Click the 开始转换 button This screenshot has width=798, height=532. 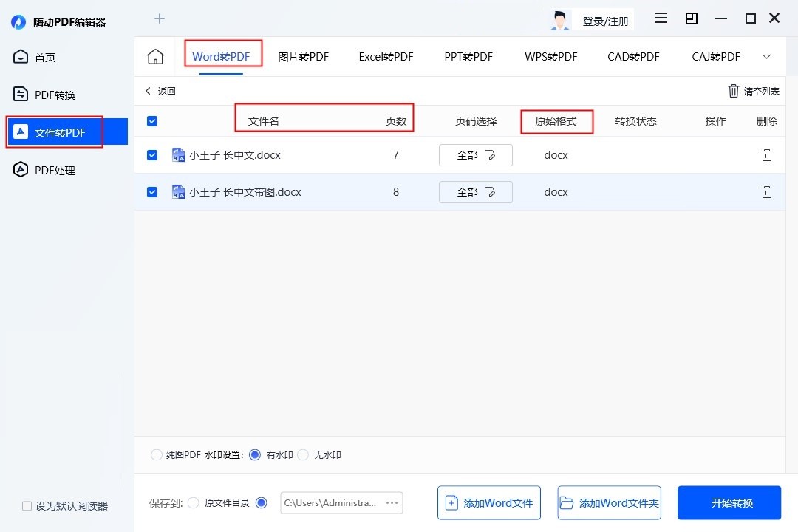point(729,502)
